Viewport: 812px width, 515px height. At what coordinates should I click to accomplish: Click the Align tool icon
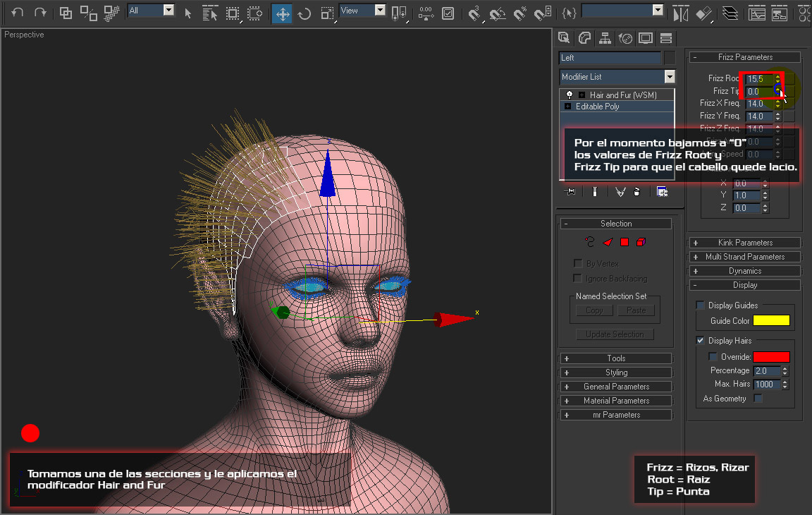pyautogui.click(x=703, y=13)
